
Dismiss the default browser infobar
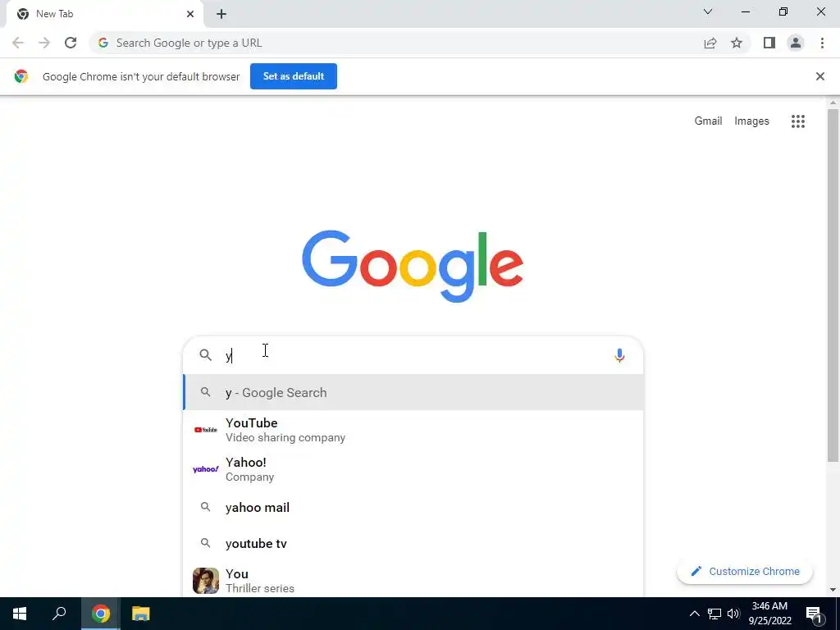[820, 76]
